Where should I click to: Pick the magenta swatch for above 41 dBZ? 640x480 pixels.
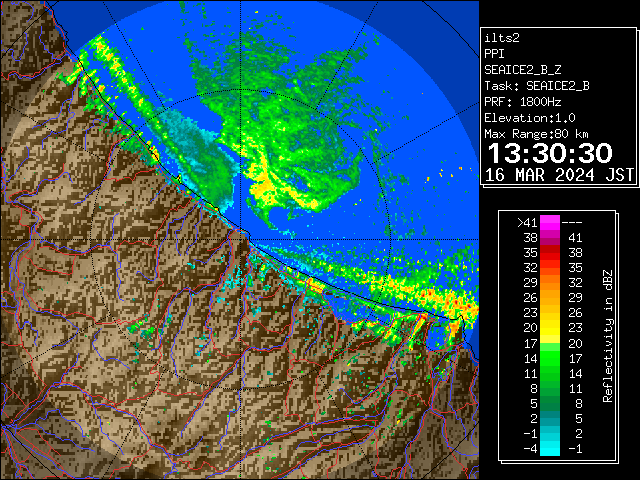click(549, 223)
